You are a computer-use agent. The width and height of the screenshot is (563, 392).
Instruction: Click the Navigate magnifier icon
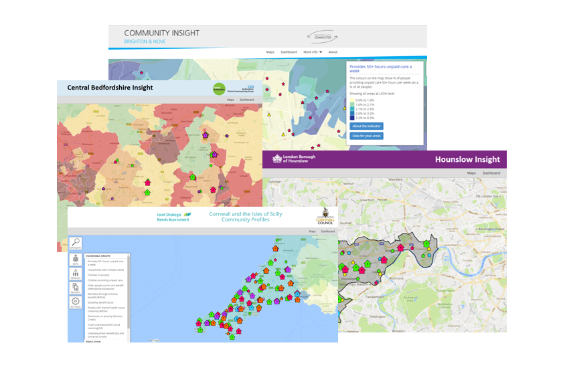(x=76, y=244)
